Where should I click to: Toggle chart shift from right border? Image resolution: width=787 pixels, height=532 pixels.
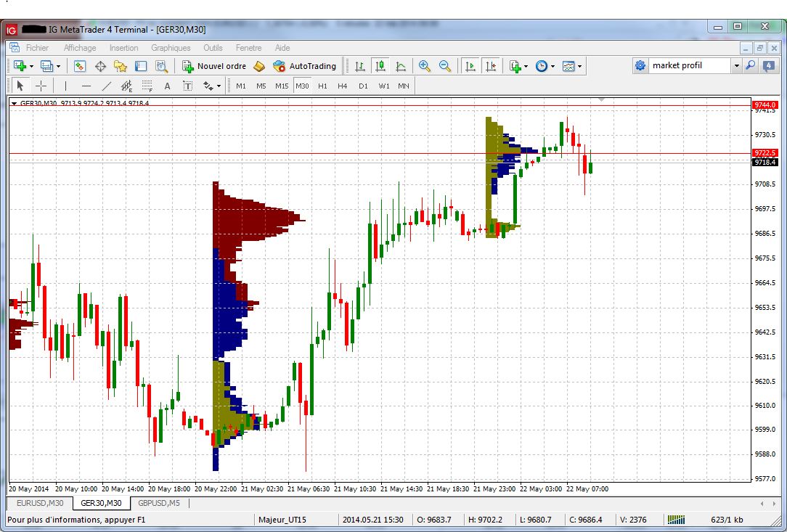(491, 66)
